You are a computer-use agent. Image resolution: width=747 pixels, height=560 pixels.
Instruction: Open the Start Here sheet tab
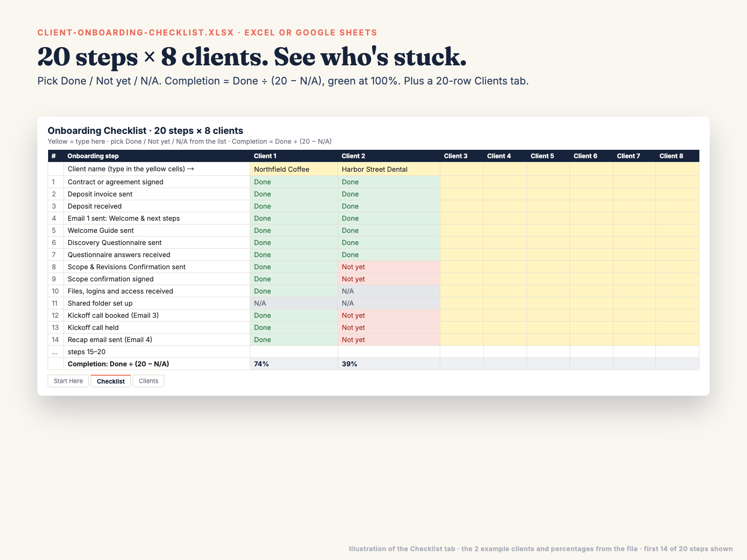pyautogui.click(x=68, y=381)
